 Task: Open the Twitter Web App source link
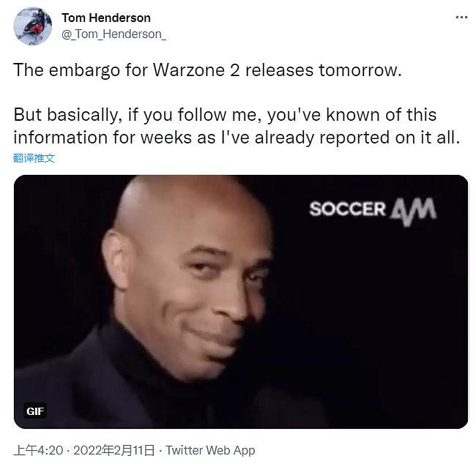210,450
